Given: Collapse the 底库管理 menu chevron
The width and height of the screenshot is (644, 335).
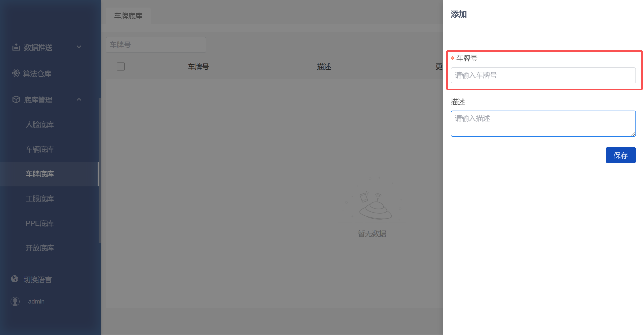Looking at the screenshot, I should click(79, 99).
